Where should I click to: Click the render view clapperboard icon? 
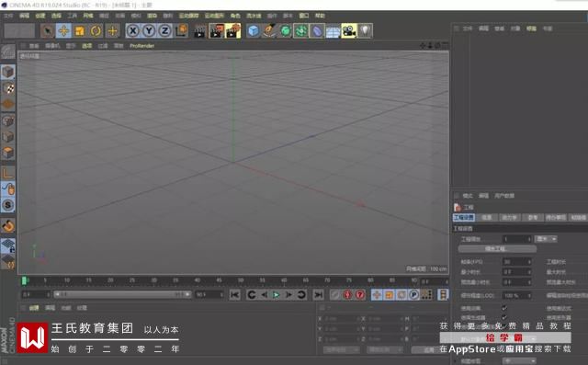[200, 30]
